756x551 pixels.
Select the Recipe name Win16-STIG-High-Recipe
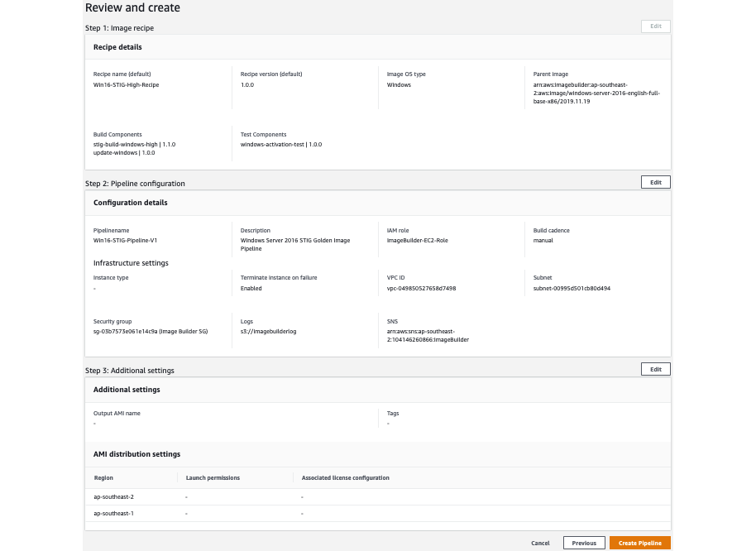126,84
